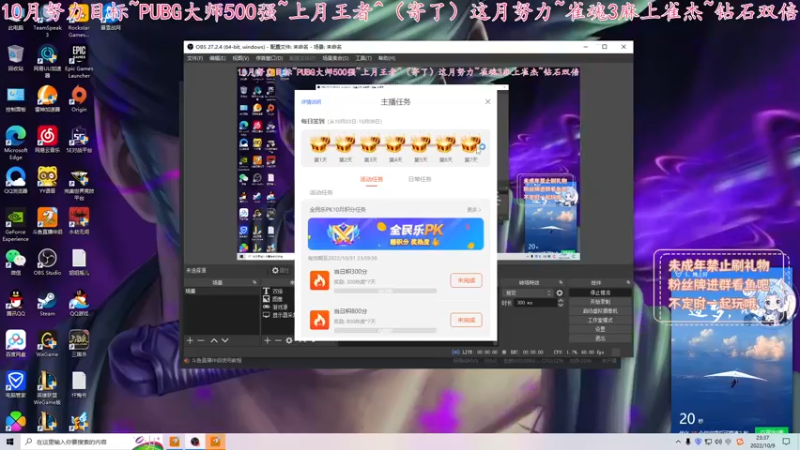
Task: Add a scene with the plus icon
Action: (x=190, y=340)
